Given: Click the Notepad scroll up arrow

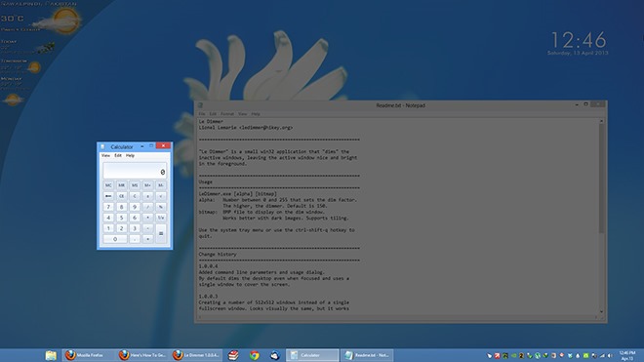Looking at the screenshot, I should point(601,121).
